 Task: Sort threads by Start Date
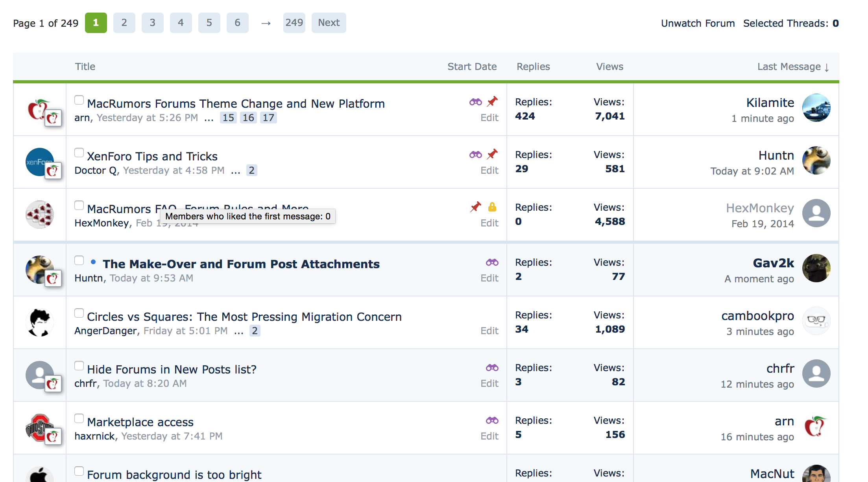[472, 66]
